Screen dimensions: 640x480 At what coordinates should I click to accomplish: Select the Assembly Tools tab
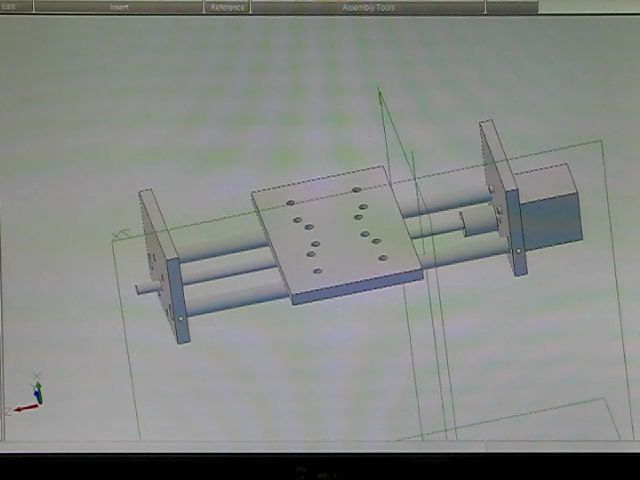[367, 7]
